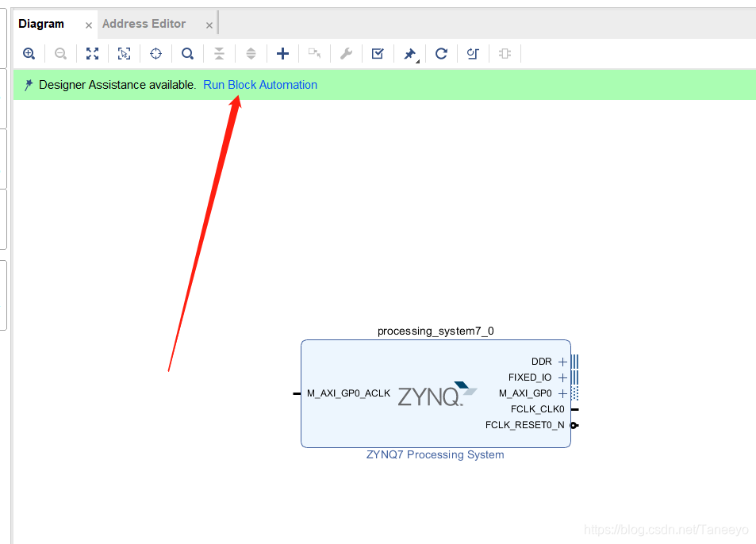Click ZYNQ7 Processing System label
The height and width of the screenshot is (544, 756).
point(435,455)
